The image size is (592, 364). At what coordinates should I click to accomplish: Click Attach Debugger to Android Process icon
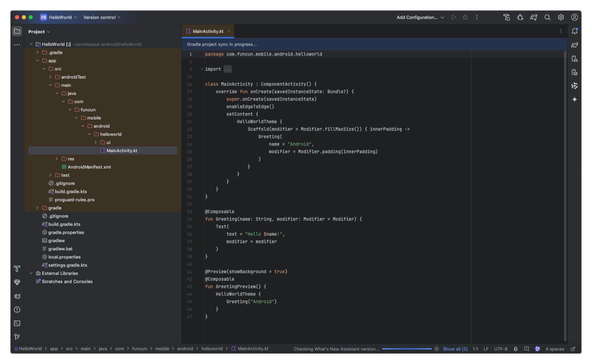(520, 17)
